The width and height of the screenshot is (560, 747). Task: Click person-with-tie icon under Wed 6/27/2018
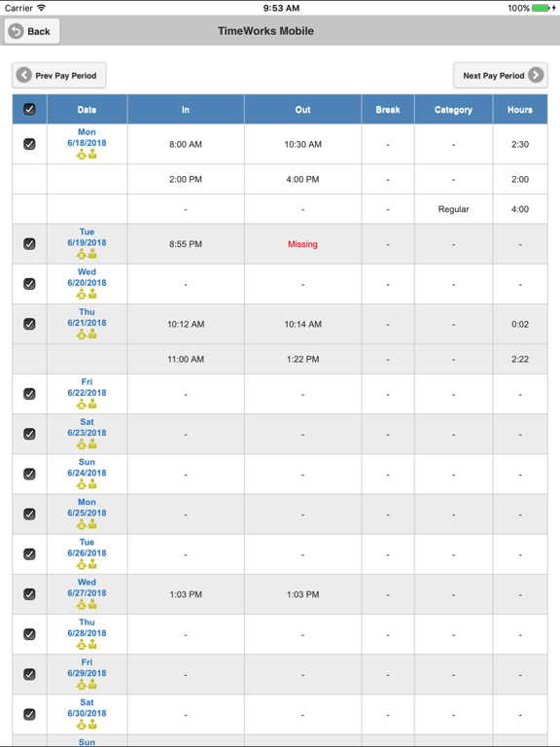(x=92, y=604)
